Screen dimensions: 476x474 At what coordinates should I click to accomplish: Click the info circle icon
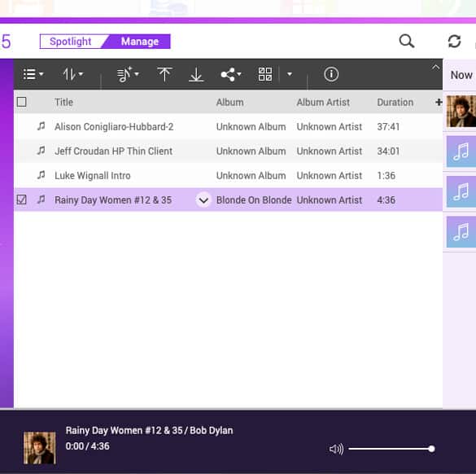(x=331, y=74)
